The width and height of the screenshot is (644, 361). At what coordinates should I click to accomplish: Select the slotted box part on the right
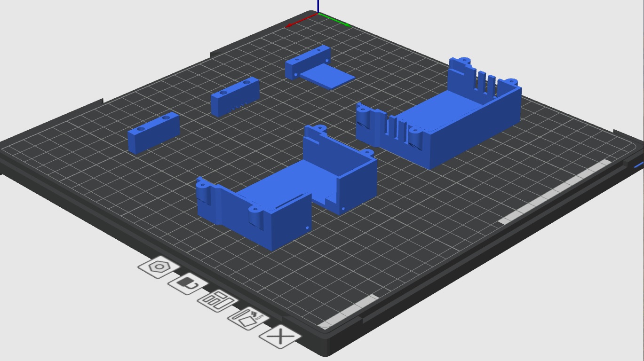point(439,113)
